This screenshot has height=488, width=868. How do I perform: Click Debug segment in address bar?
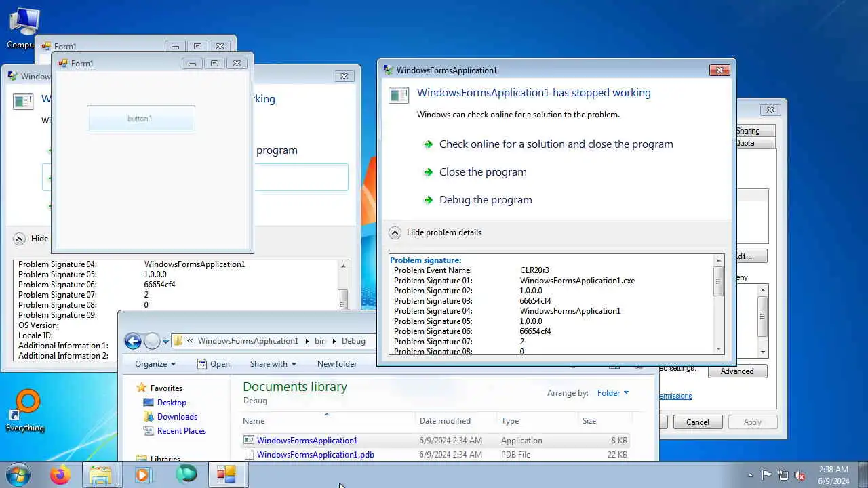354,341
